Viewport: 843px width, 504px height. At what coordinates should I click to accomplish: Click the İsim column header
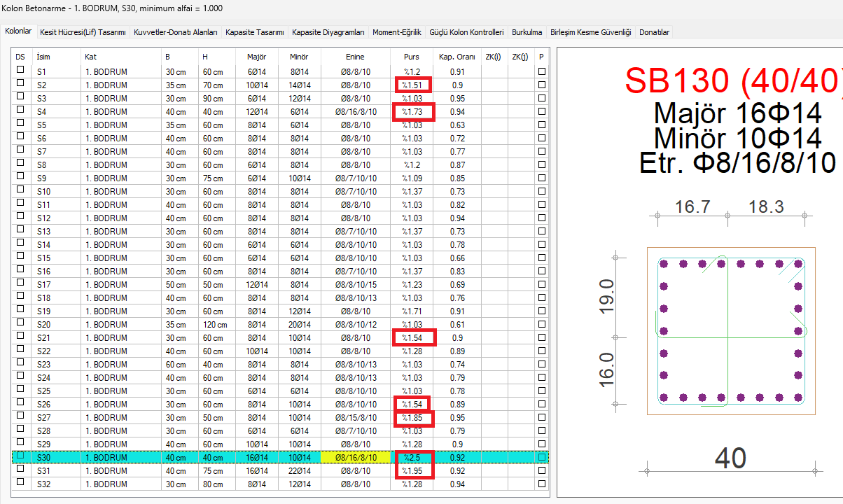43,57
